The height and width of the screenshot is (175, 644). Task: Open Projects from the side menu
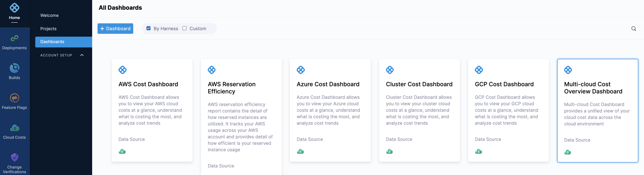click(x=48, y=29)
